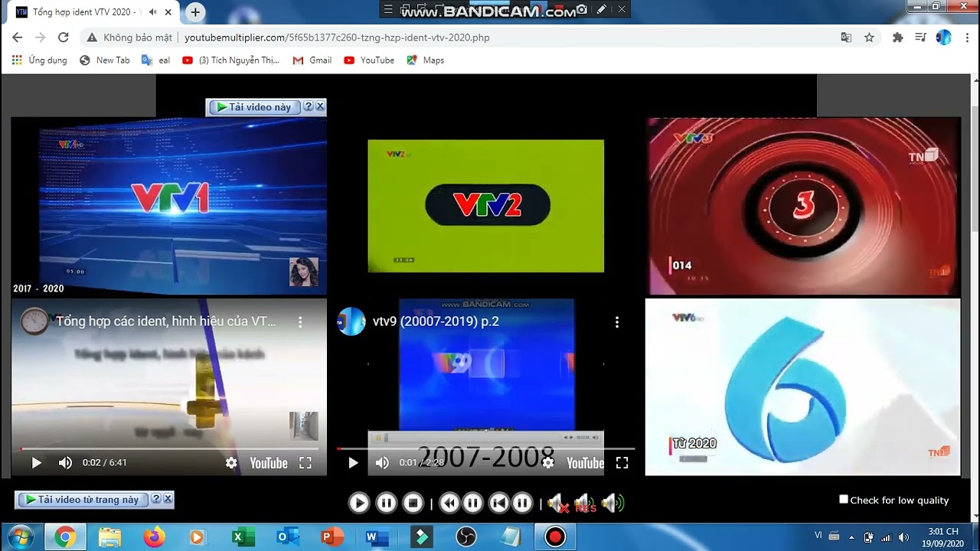
Task: Enter fullscreen on the 6:41 video player
Action: [x=305, y=462]
